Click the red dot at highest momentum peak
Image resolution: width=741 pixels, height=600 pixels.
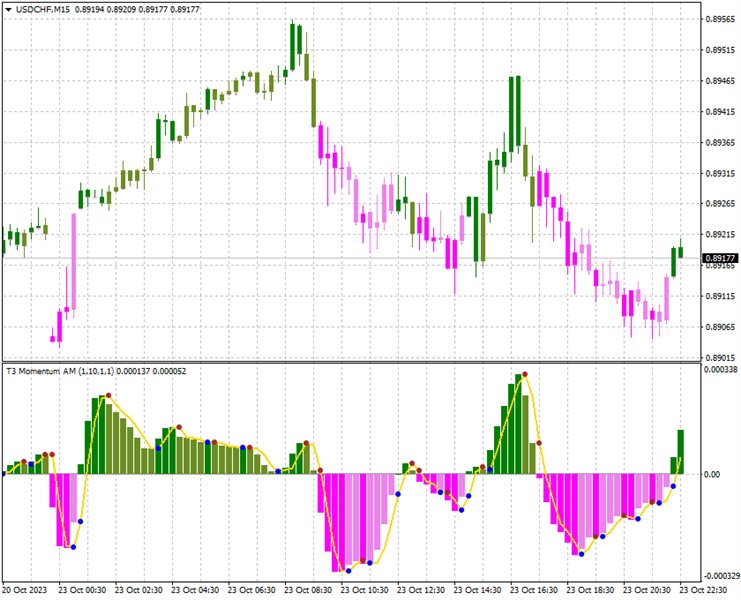pyautogui.click(x=524, y=374)
